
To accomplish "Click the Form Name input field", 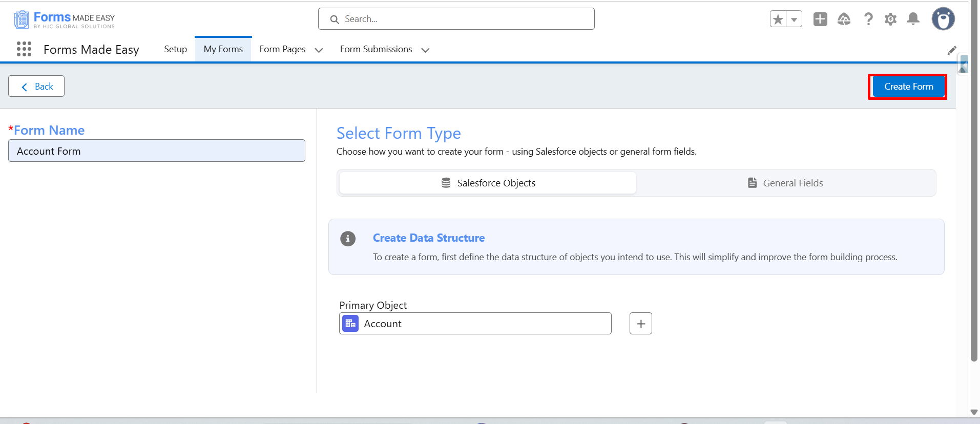I will [157, 151].
